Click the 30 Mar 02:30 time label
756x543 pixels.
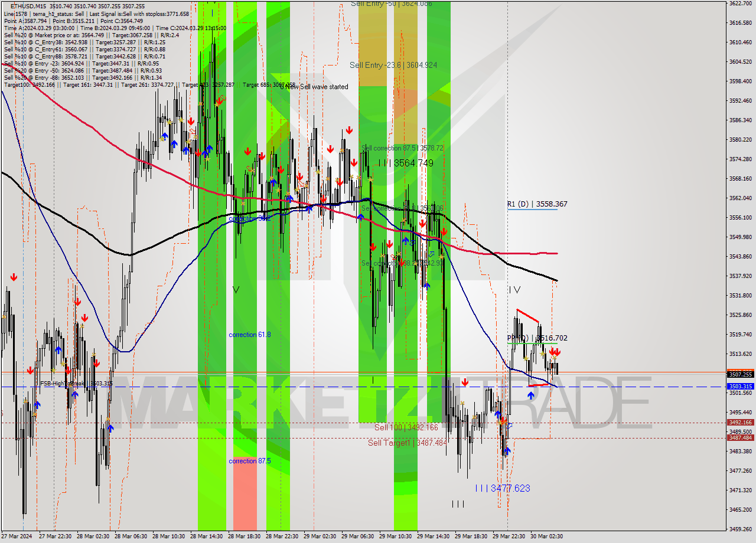click(546, 537)
